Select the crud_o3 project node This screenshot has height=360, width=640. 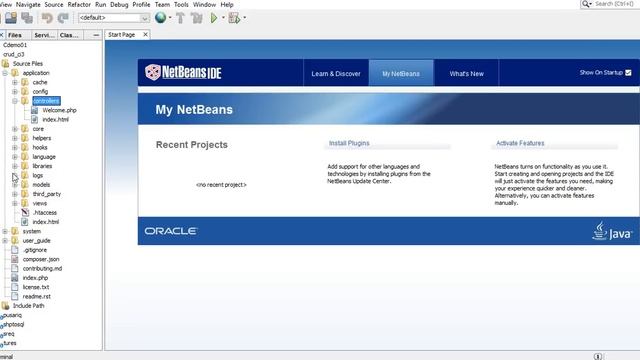pos(14,54)
